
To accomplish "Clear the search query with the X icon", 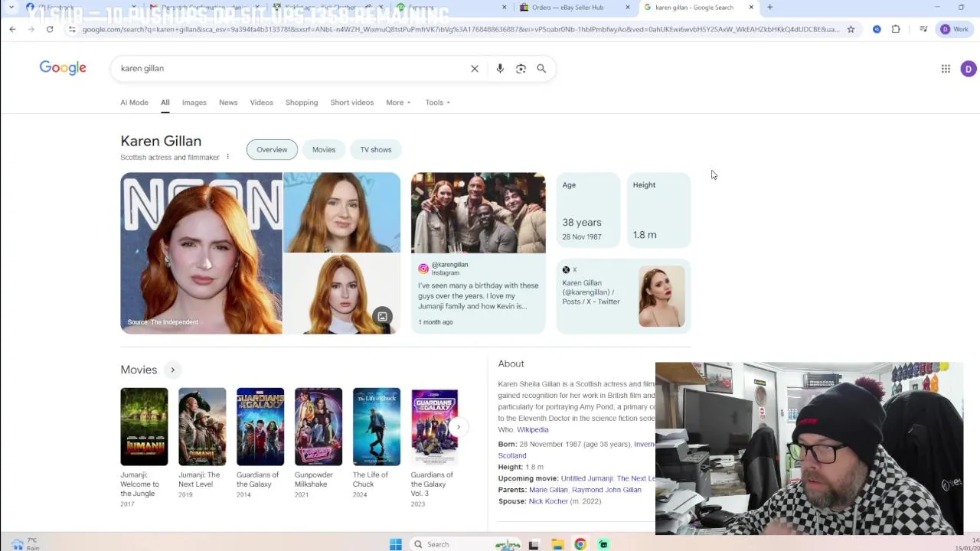I will point(475,69).
